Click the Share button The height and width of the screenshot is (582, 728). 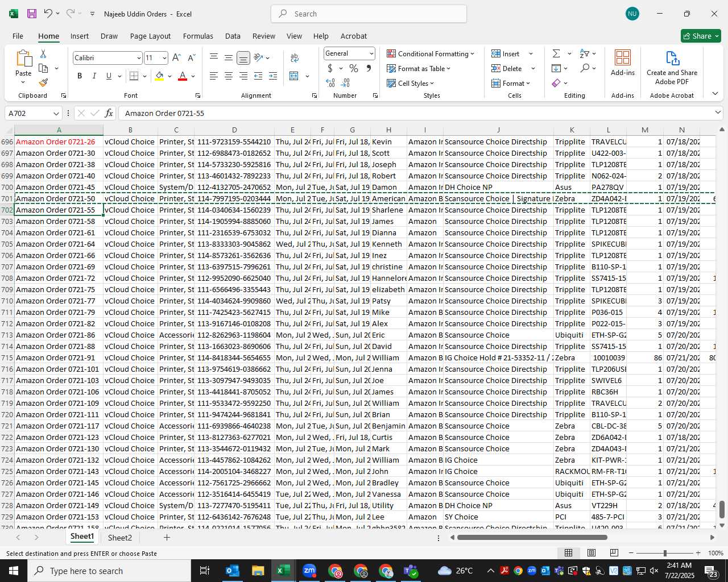pyautogui.click(x=701, y=36)
